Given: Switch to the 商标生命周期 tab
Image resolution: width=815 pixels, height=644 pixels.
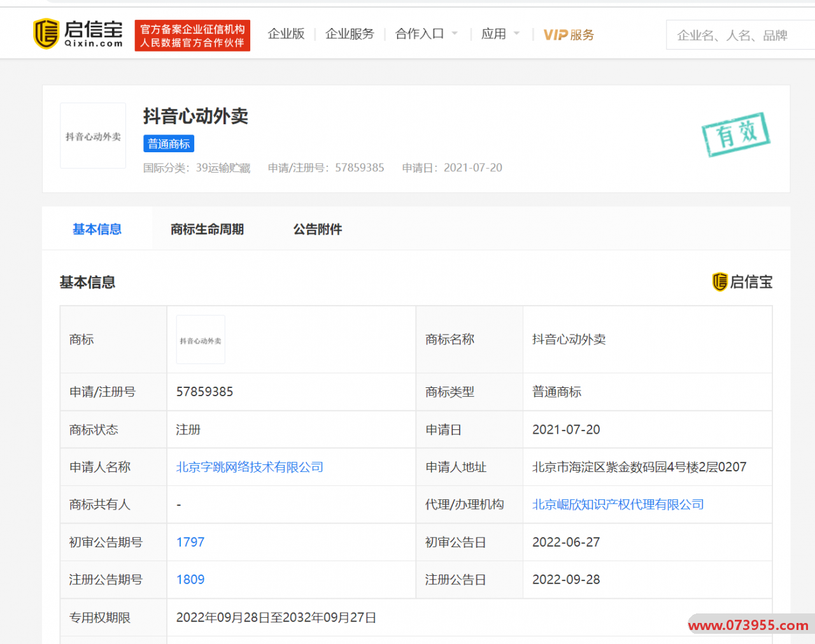Looking at the screenshot, I should [x=207, y=229].
